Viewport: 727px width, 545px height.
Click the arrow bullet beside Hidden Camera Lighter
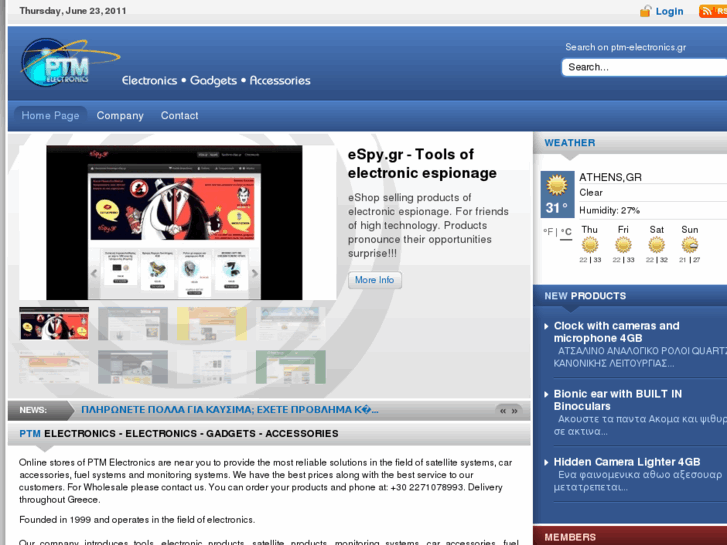pos(547,462)
